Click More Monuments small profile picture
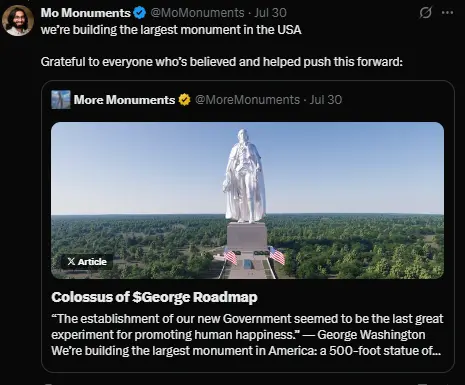The image size is (465, 385). [61, 100]
